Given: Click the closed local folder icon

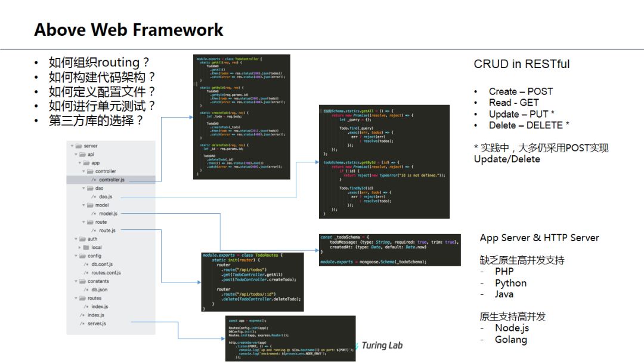Looking at the screenshot, I should pyautogui.click(x=86, y=248).
